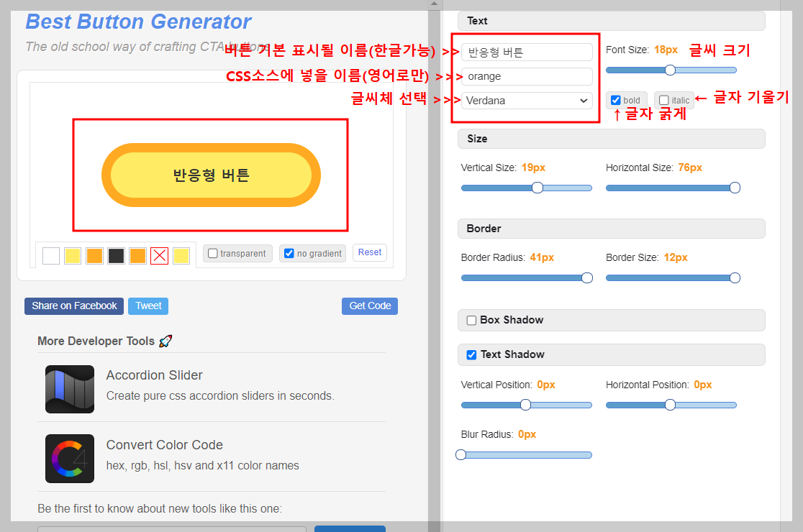Select the orange color swatch
The image size is (803, 532).
[94, 255]
